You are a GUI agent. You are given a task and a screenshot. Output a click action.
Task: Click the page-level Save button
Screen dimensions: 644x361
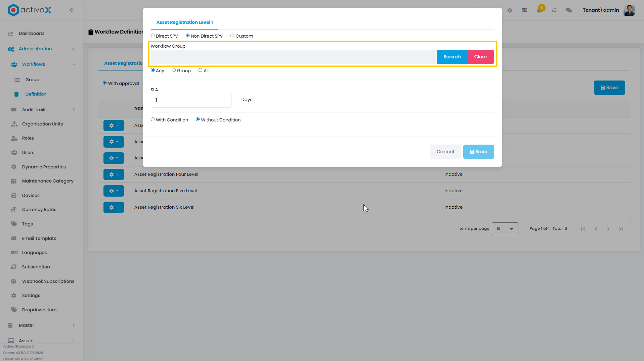(x=609, y=88)
